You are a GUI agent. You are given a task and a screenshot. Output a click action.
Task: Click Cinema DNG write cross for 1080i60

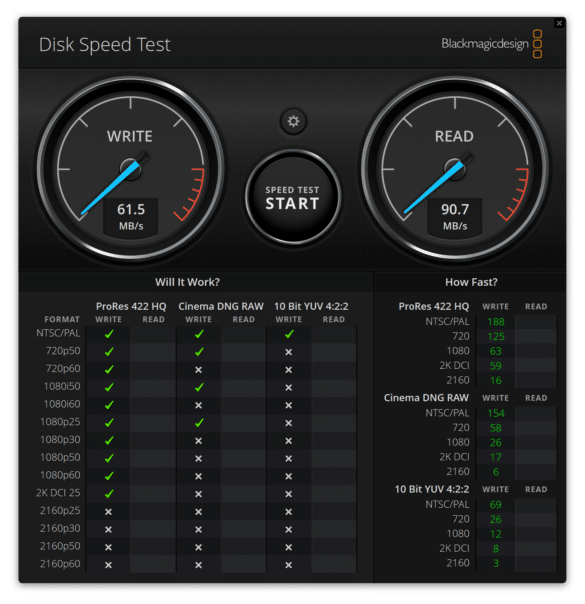(x=198, y=405)
